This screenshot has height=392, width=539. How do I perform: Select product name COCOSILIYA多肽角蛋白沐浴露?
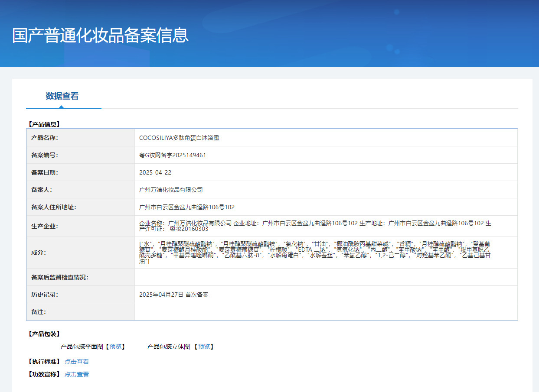click(179, 138)
